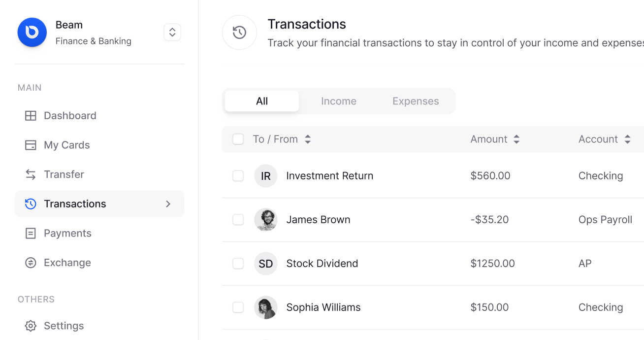Open the Stock Dividend transaction entry
The height and width of the screenshot is (340, 644).
click(x=322, y=263)
